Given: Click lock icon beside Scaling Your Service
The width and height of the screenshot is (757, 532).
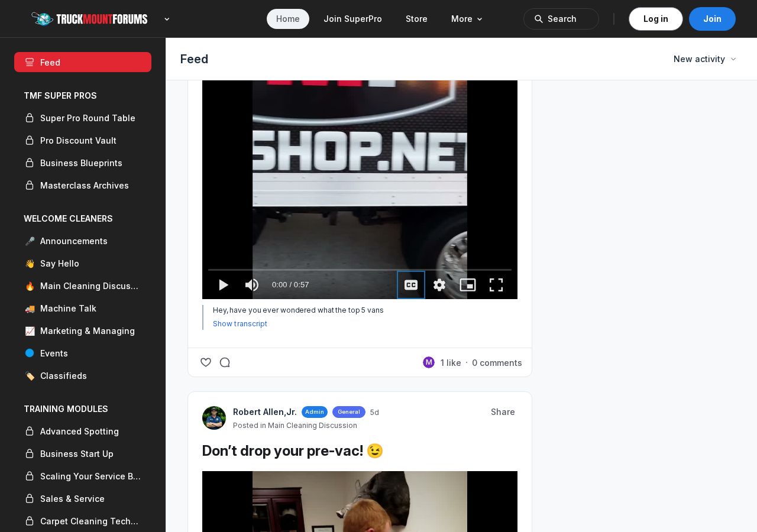Looking at the screenshot, I should [x=29, y=476].
